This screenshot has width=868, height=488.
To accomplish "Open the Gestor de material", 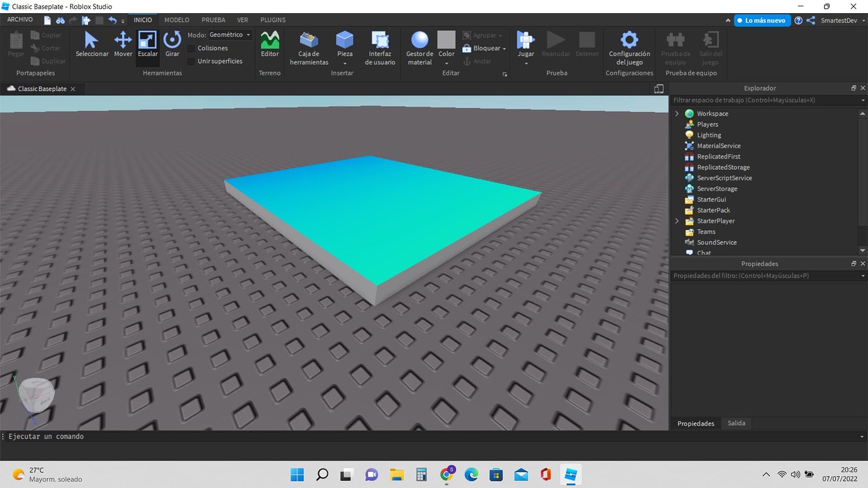I will click(419, 47).
